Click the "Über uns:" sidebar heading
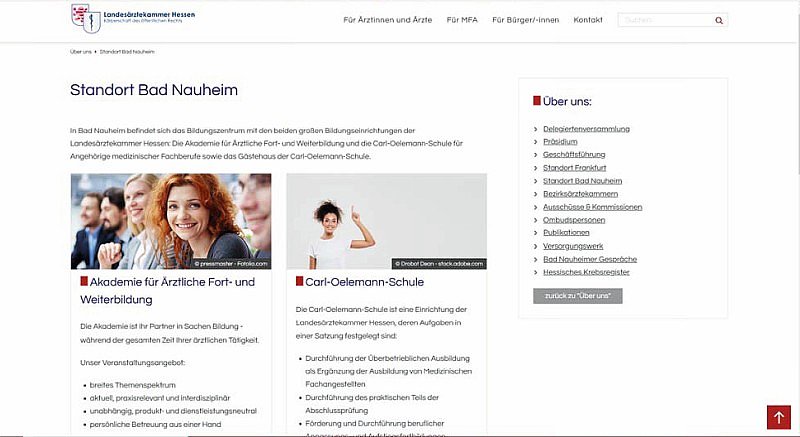This screenshot has height=437, width=800. click(567, 101)
